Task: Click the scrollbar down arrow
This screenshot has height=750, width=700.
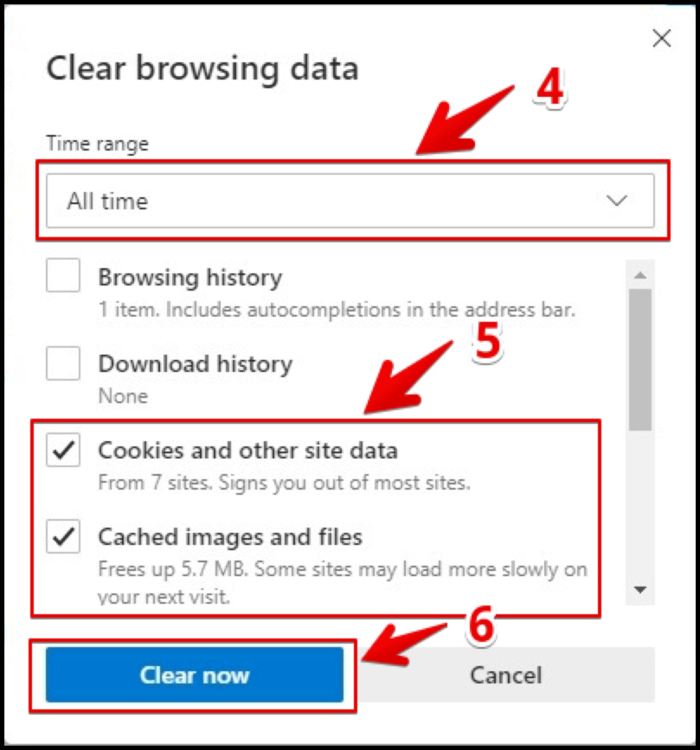Action: (640, 589)
